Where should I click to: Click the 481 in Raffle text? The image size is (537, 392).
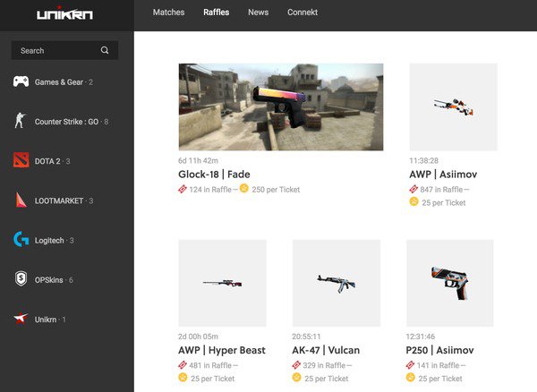[x=210, y=365]
